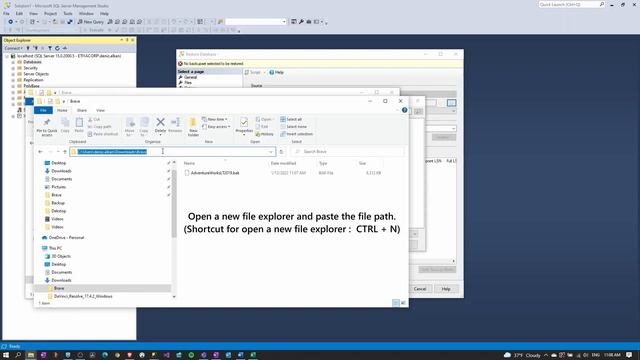Image resolution: width=640 pixels, height=360 pixels.
Task: Click the Copy button in Clipboard group
Action: (65, 125)
